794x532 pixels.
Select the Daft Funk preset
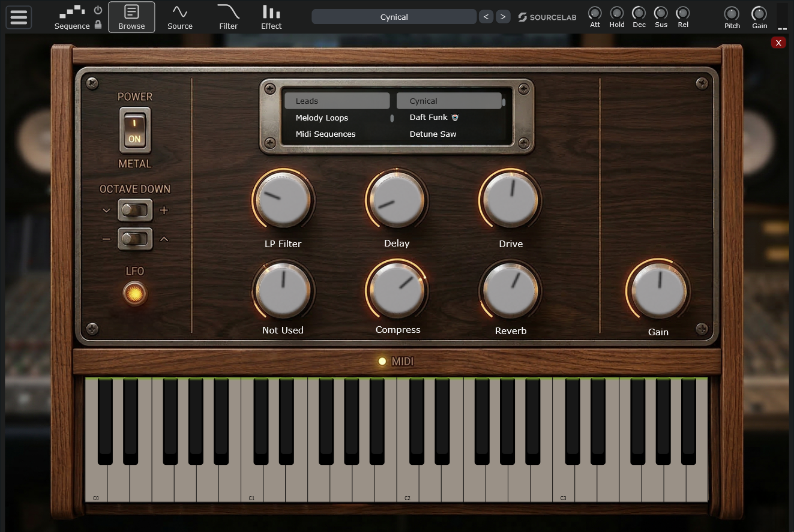(429, 118)
